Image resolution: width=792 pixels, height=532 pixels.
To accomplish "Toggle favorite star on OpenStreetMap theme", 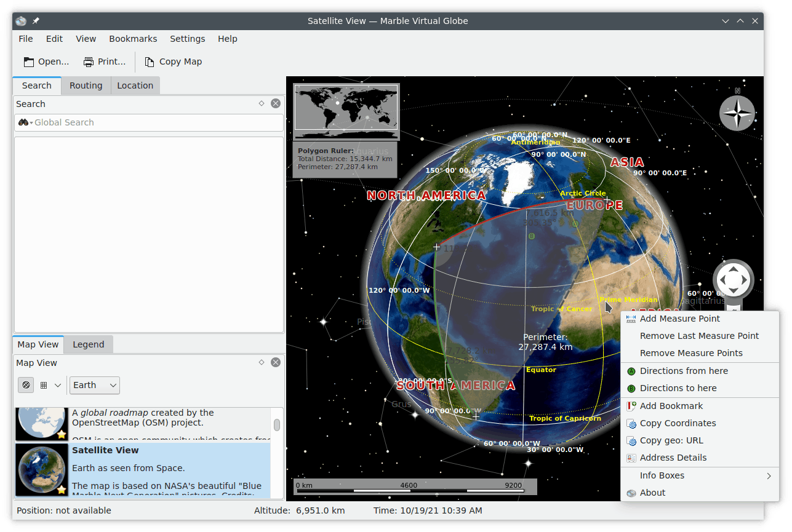I will pos(62,434).
